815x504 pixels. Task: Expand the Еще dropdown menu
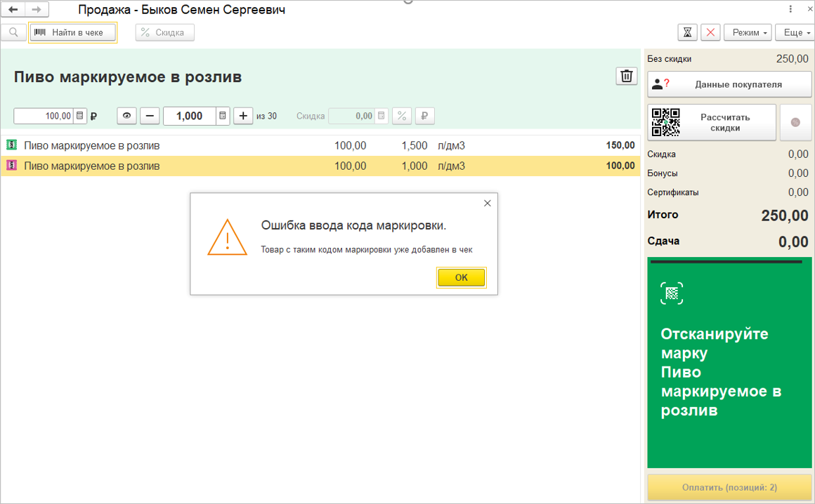pyautogui.click(x=795, y=32)
